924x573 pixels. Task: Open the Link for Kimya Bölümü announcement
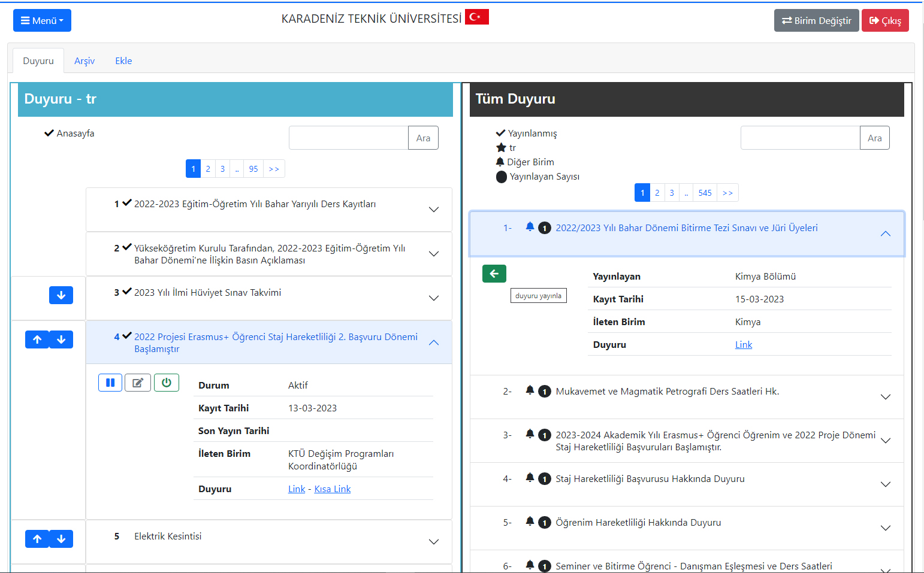point(744,344)
